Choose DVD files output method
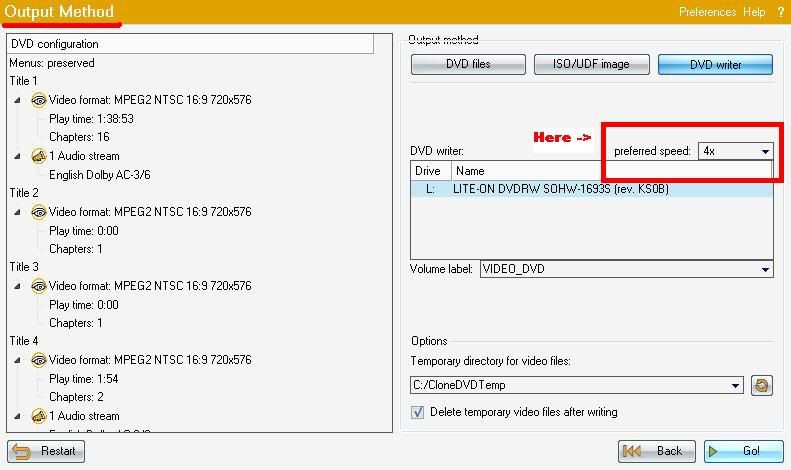The height and width of the screenshot is (470, 791). (468, 64)
